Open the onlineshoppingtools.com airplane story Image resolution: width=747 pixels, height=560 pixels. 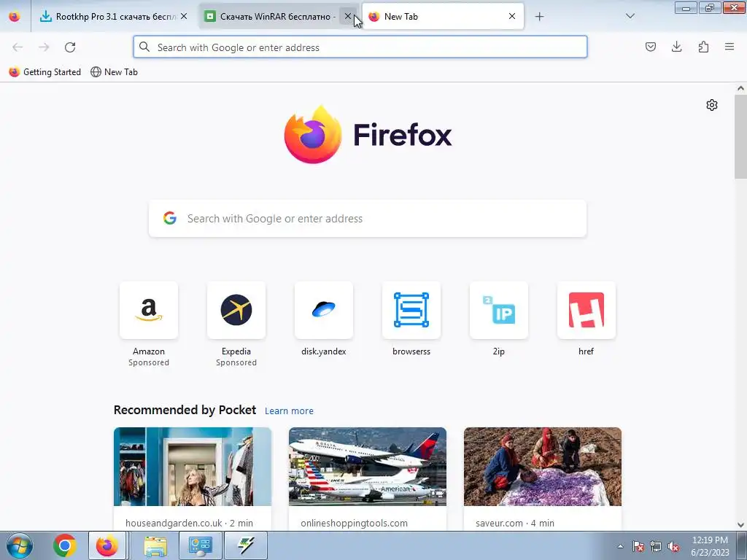tap(368, 467)
